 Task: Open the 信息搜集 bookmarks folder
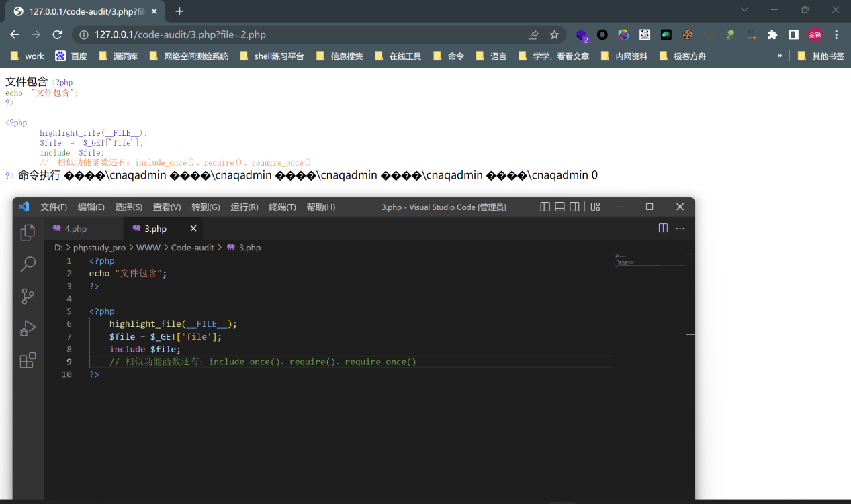coord(340,56)
